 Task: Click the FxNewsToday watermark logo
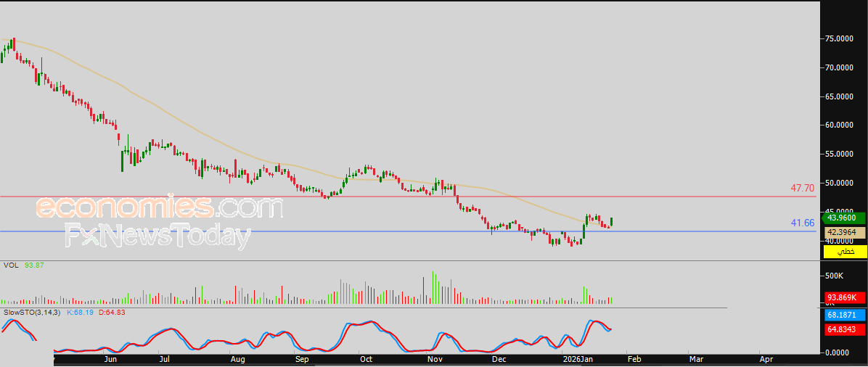coord(157,236)
